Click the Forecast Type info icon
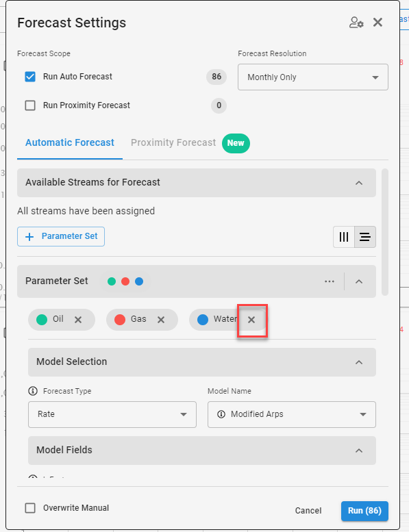 tap(33, 391)
